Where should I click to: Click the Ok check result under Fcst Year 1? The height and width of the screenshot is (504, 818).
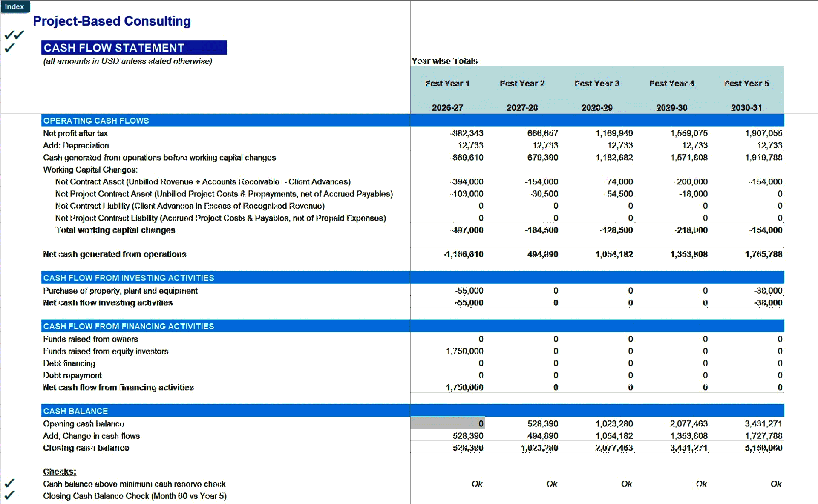click(x=476, y=484)
